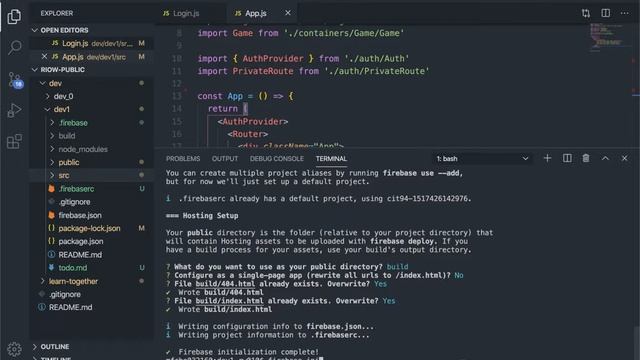Click the .firebaserc file icon
This screenshot has width=640, height=360.
[51, 189]
